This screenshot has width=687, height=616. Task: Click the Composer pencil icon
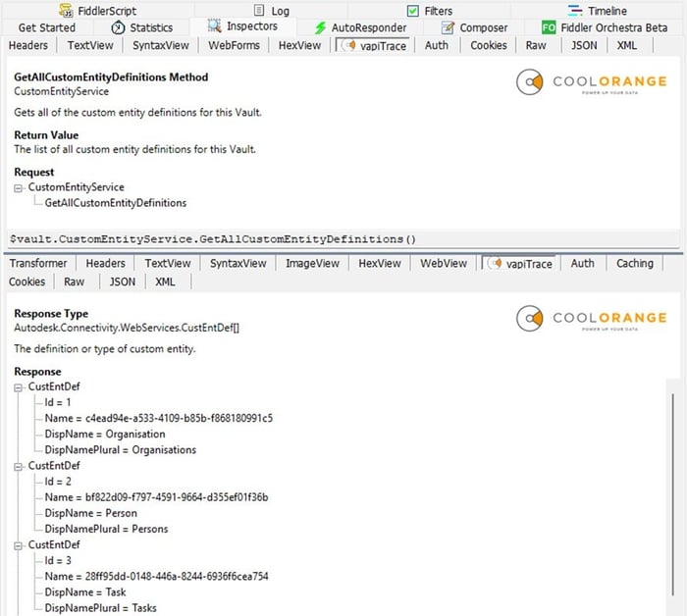(x=448, y=27)
